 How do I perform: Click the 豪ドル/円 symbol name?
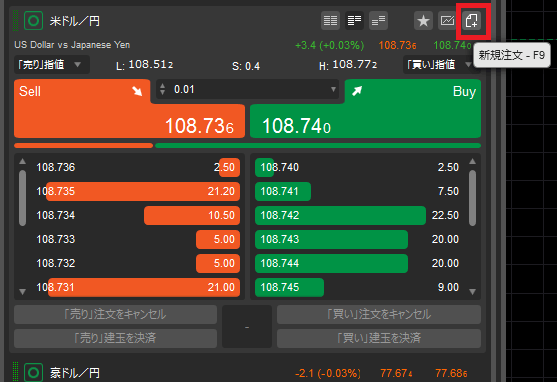click(x=75, y=373)
